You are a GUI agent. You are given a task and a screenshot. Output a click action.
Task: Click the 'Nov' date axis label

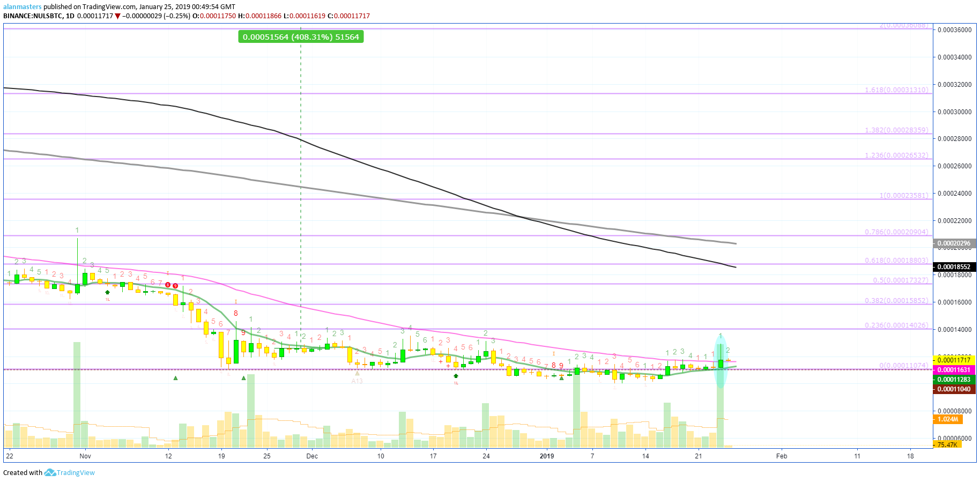[x=85, y=456]
